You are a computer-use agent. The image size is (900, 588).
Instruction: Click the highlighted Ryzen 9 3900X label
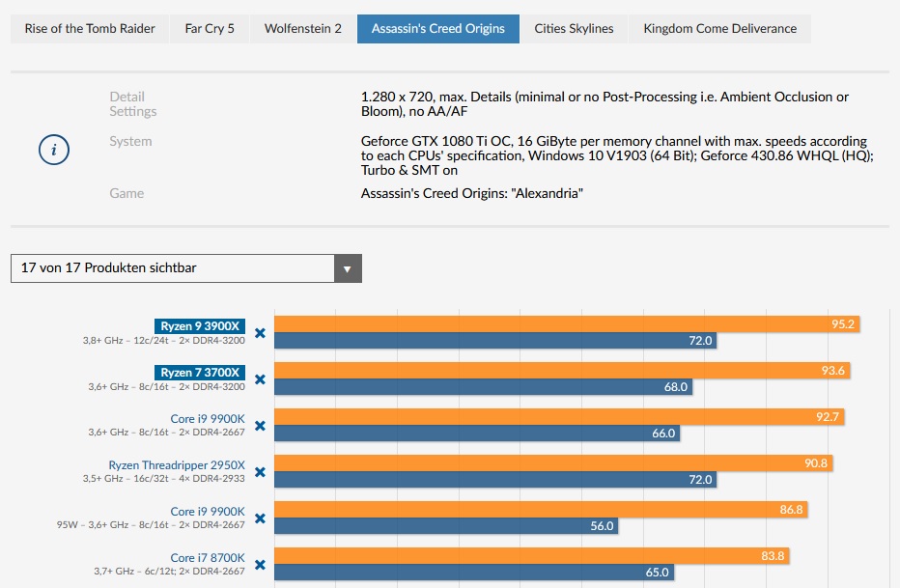coord(200,325)
